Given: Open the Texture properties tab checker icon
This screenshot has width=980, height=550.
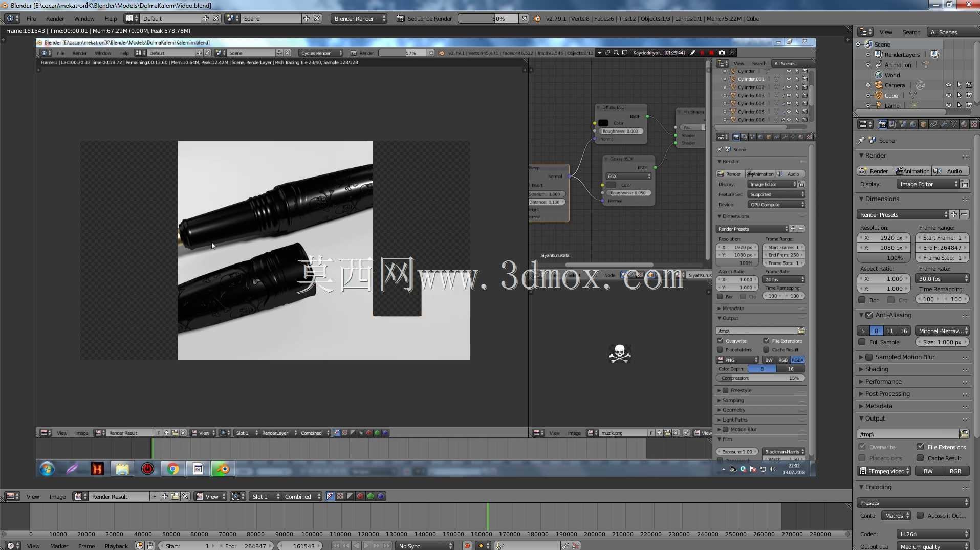Looking at the screenshot, I should 974,124.
